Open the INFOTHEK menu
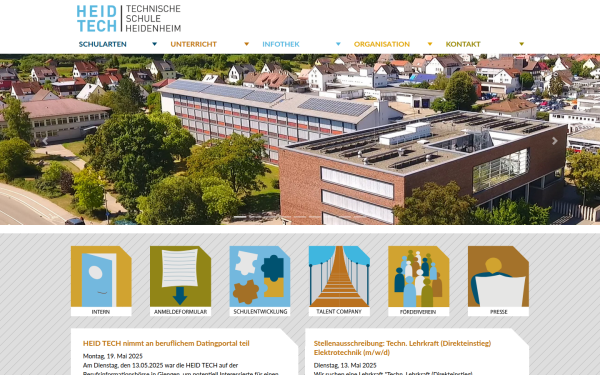Screen dimensions: 600x375 tap(281, 44)
